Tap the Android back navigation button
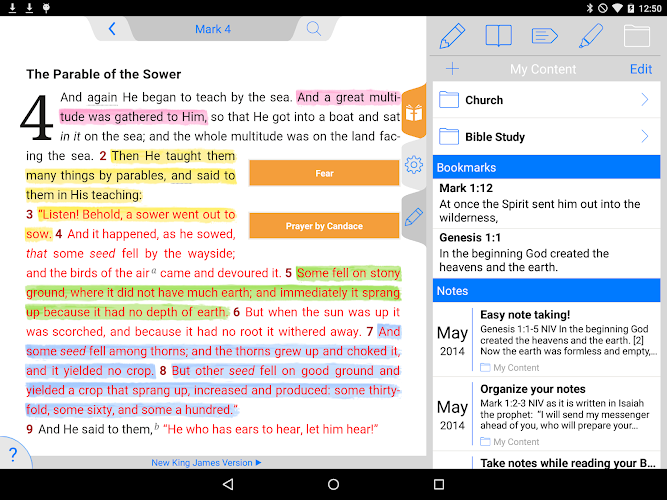This screenshot has height=500, width=667. pyautogui.click(x=228, y=484)
